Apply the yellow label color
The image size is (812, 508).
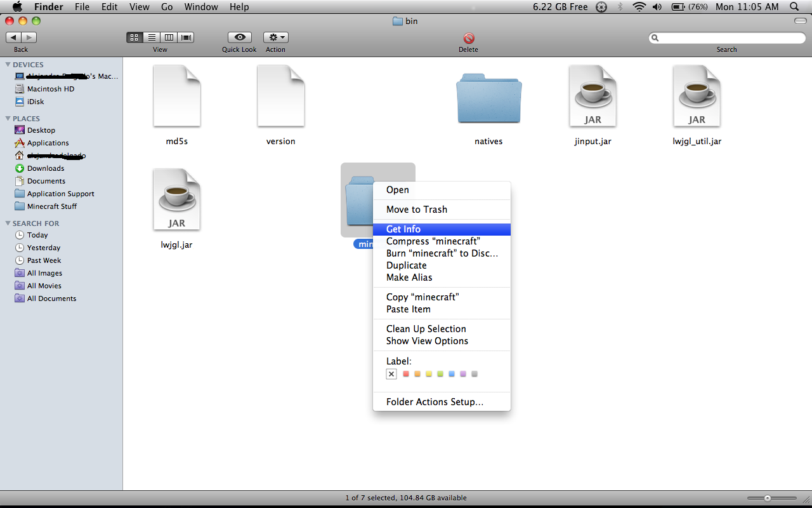(429, 374)
